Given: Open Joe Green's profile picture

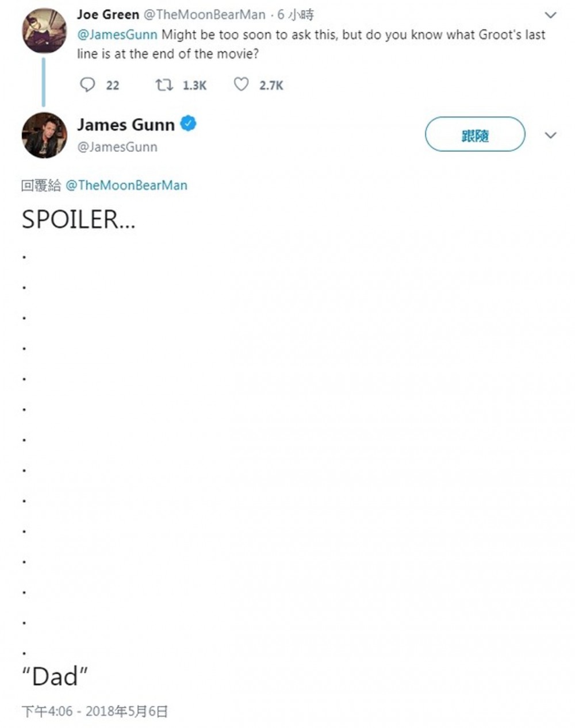Looking at the screenshot, I should (44, 31).
